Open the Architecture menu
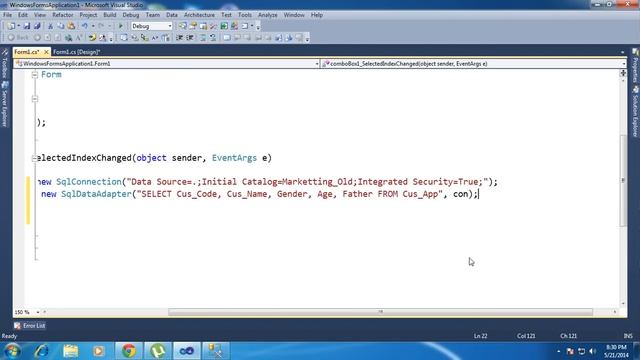The height and width of the screenshot is (360, 640). point(199,15)
